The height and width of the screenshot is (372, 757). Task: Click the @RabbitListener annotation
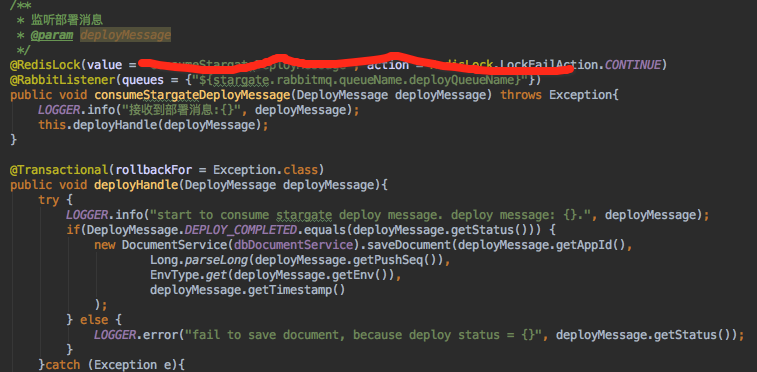point(62,80)
